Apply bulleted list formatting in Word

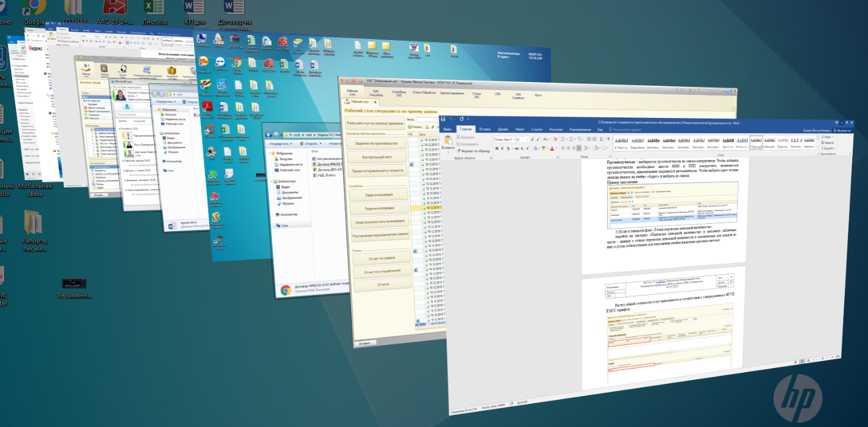click(563, 139)
